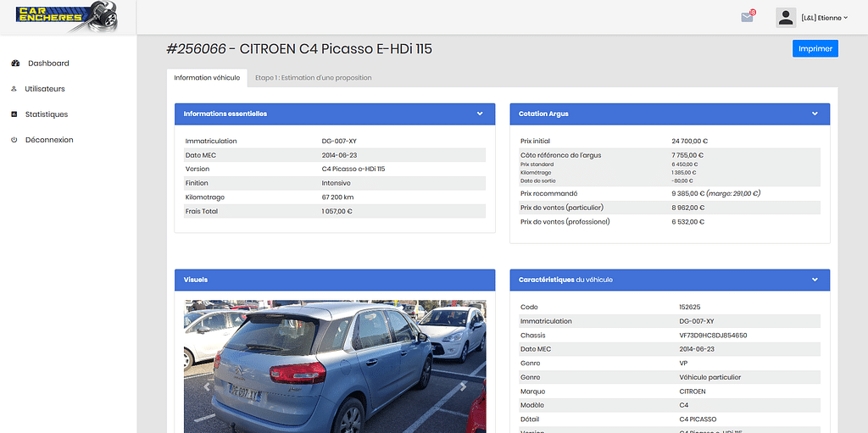This screenshot has height=433, width=868.
Task: Show previous car photo with left arrow
Action: (206, 386)
